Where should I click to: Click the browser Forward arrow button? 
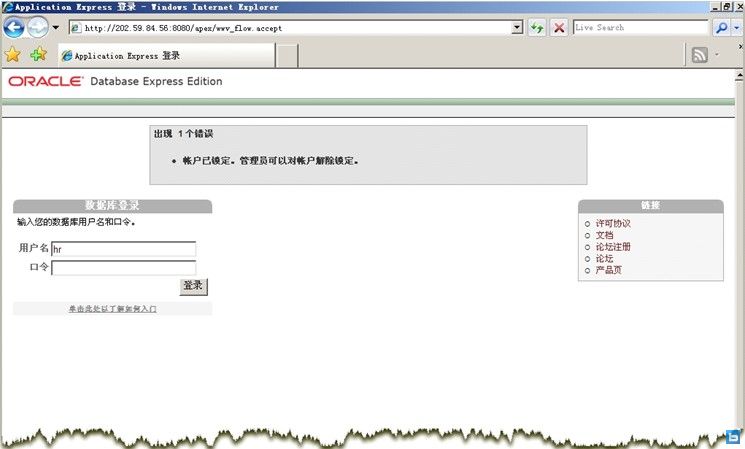38,28
